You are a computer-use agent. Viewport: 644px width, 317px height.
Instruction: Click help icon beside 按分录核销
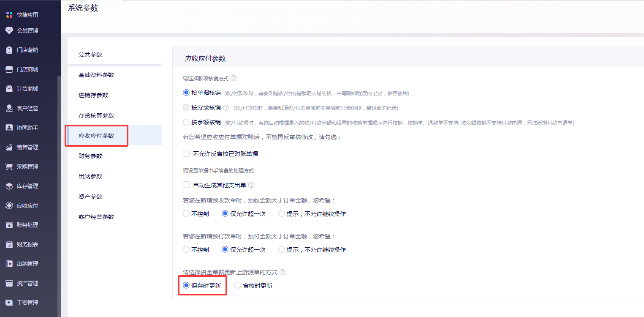[226, 108]
